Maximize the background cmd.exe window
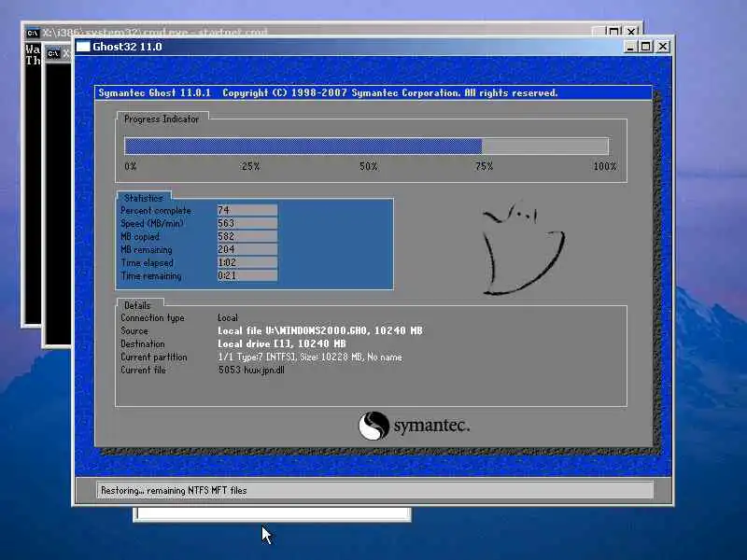The height and width of the screenshot is (560, 747). [x=614, y=32]
